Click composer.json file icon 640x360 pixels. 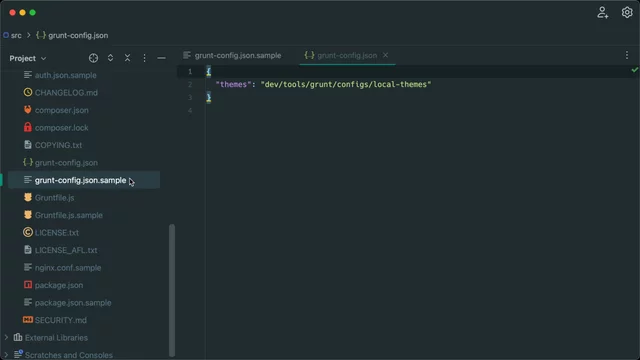[27, 110]
